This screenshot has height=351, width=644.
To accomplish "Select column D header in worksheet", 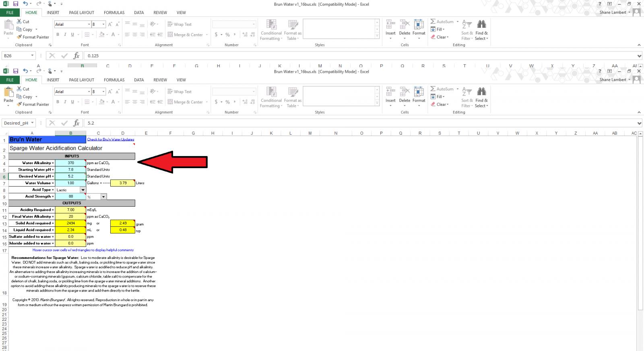I will pyautogui.click(x=123, y=133).
